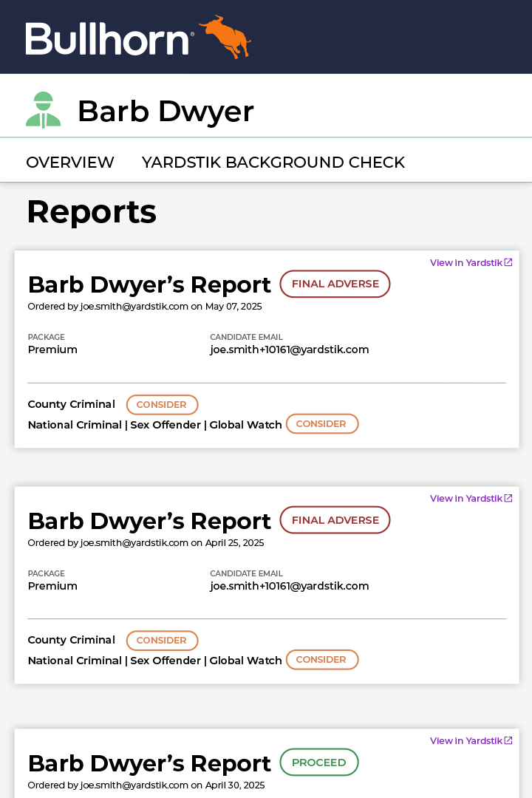Click National Criminal | Sex Offender label, April 25 report
Viewport: 532px width, 798px height.
pyautogui.click(x=154, y=661)
